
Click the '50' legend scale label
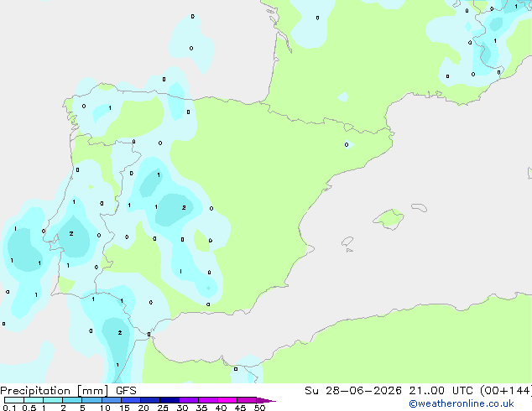point(260,408)
